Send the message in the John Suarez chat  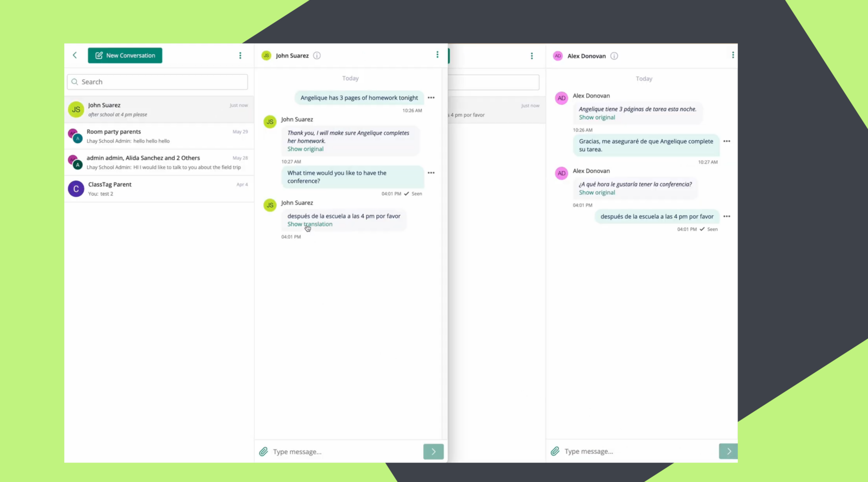(x=433, y=451)
